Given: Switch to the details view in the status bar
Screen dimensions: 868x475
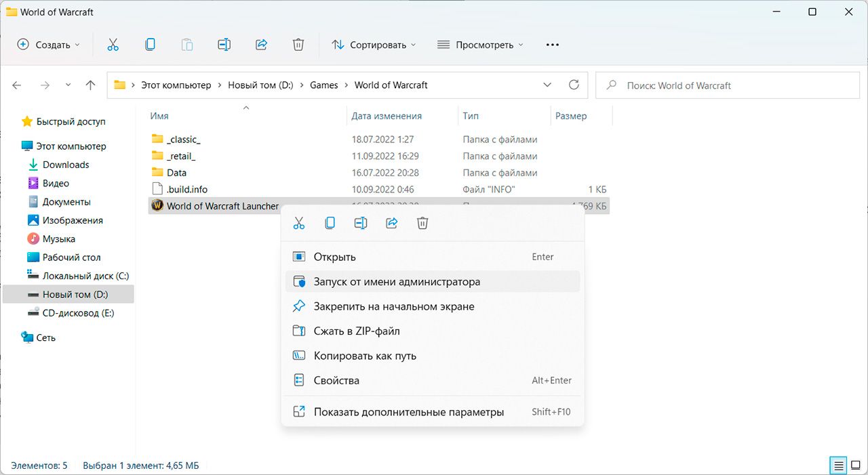Looking at the screenshot, I should coord(839,466).
